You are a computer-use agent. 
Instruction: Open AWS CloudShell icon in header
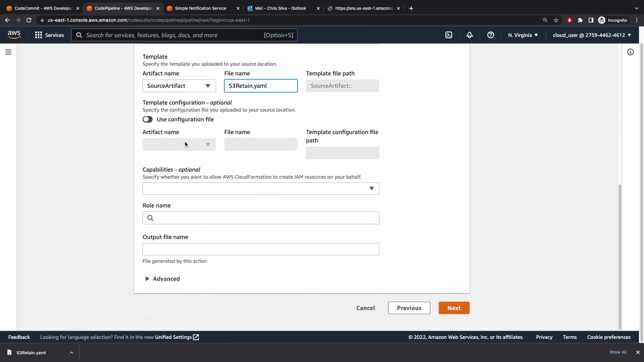448,35
